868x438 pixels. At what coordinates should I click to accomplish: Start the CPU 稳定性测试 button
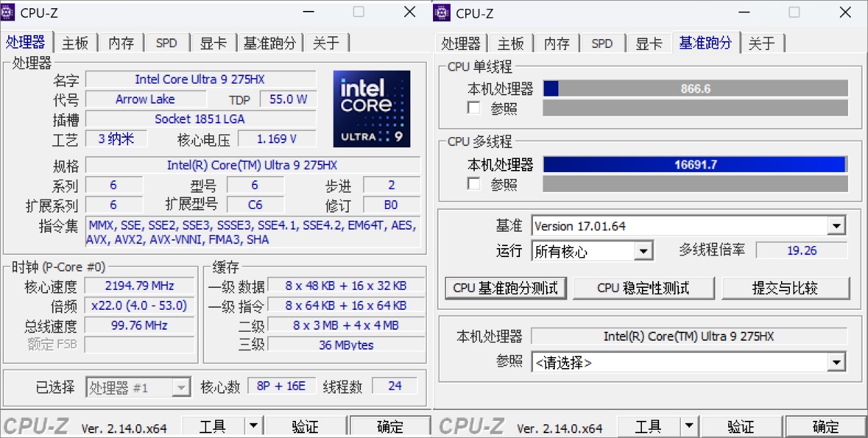pyautogui.click(x=643, y=288)
